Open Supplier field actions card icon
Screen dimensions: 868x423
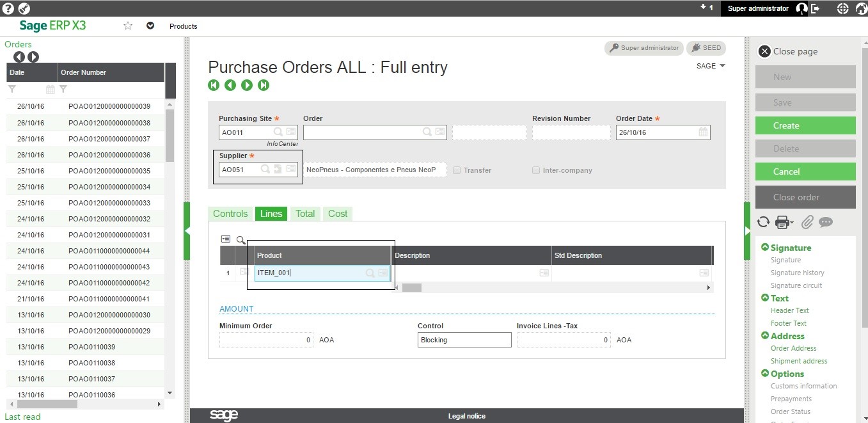pos(291,170)
